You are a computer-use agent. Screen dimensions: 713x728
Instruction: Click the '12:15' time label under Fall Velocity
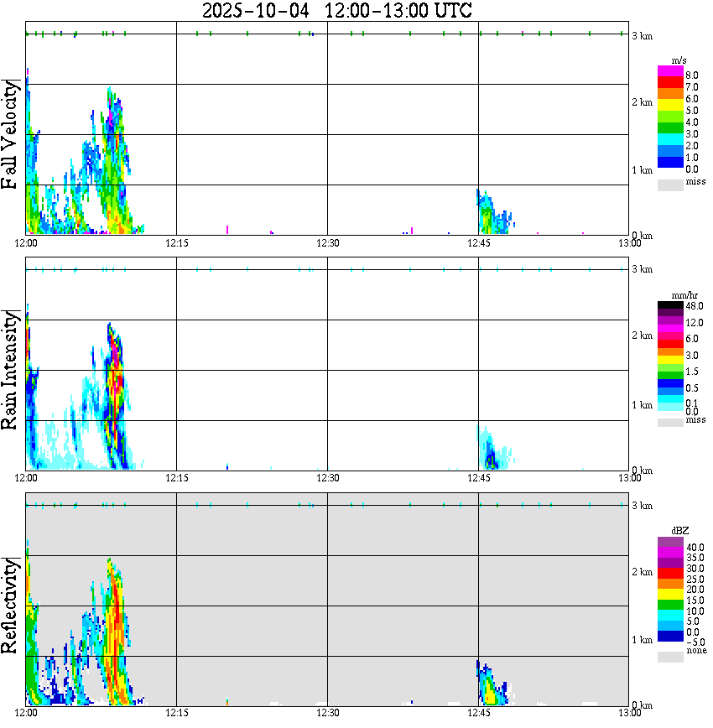(177, 243)
